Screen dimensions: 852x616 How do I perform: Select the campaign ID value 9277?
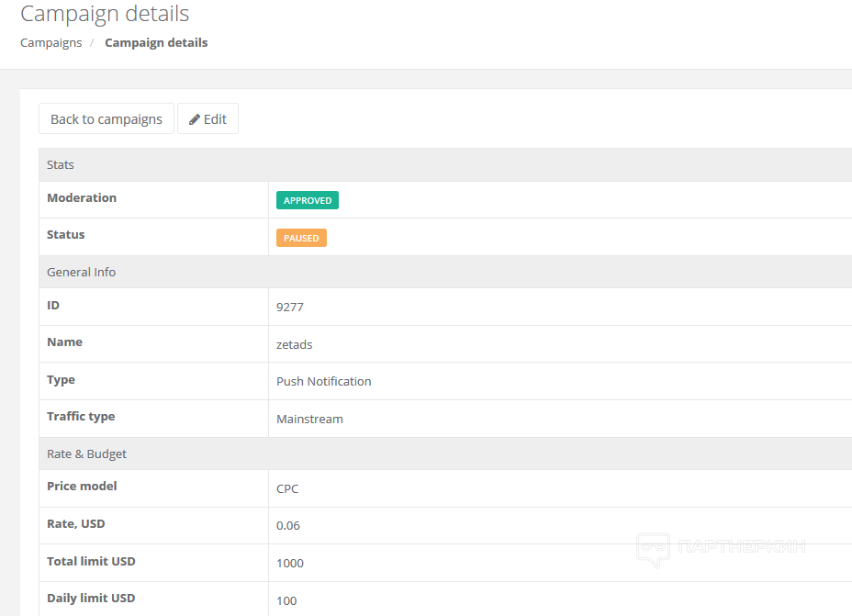[x=290, y=308]
